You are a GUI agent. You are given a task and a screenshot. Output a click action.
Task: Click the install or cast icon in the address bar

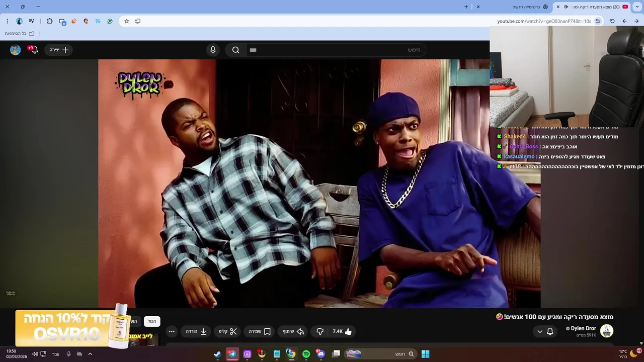tap(138, 21)
